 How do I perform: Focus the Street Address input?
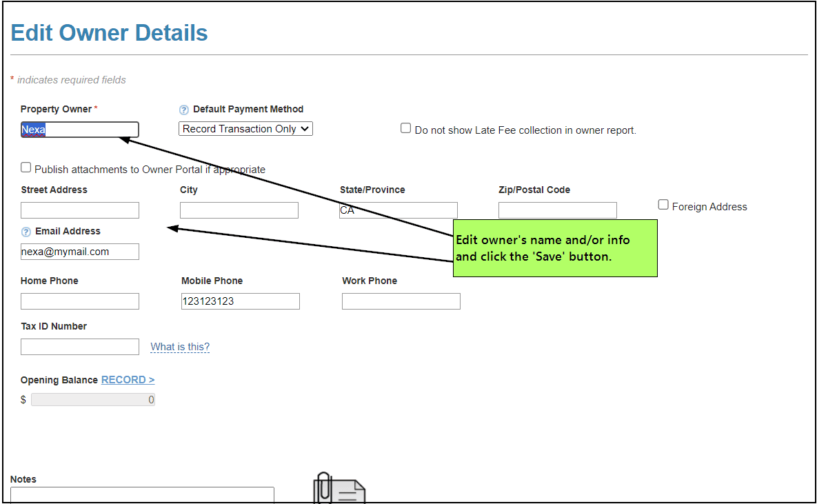click(80, 210)
